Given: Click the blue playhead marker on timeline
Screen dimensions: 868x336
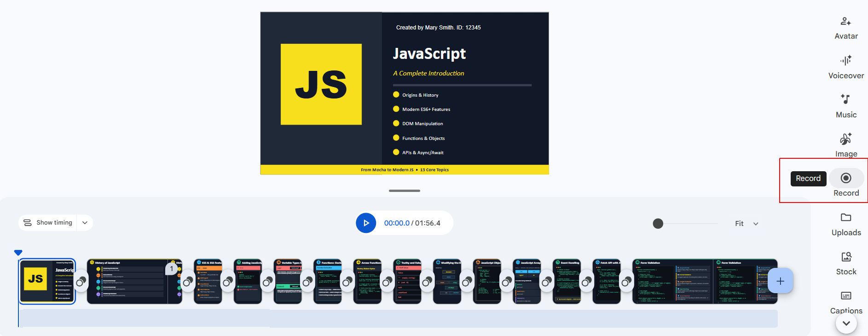Looking at the screenshot, I should [18, 253].
